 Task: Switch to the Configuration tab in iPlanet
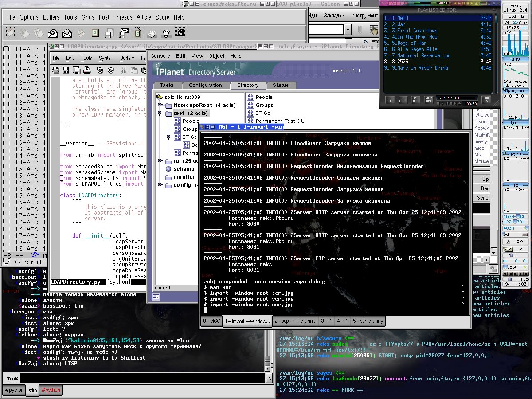[x=205, y=85]
